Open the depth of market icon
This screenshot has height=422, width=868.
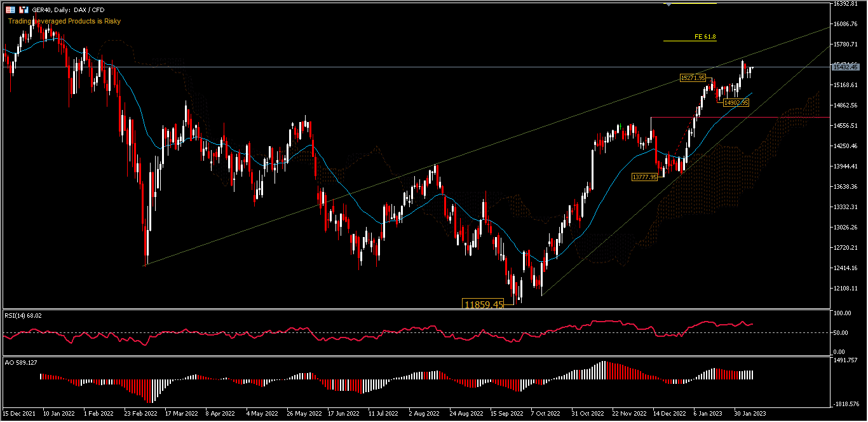coord(11,10)
